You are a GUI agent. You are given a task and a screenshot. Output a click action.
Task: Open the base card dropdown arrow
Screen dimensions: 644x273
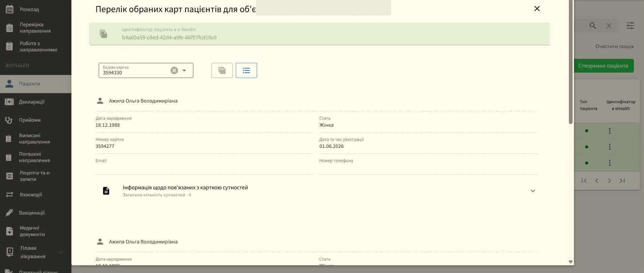[184, 70]
